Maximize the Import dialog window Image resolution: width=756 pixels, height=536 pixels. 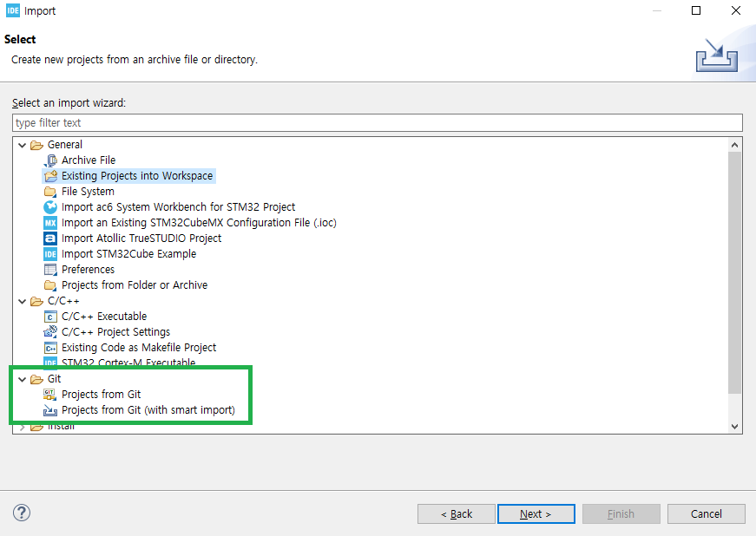pyautogui.click(x=696, y=10)
